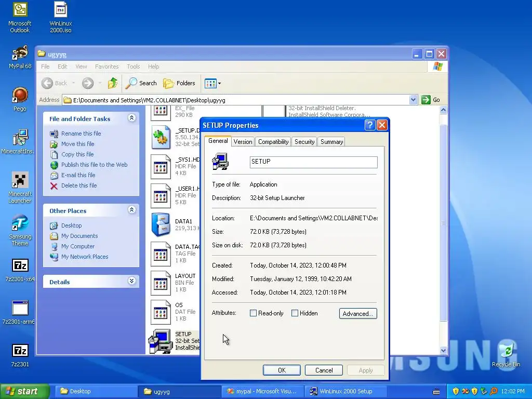Switch to the Compatibility tab
532x399 pixels.
(x=273, y=142)
